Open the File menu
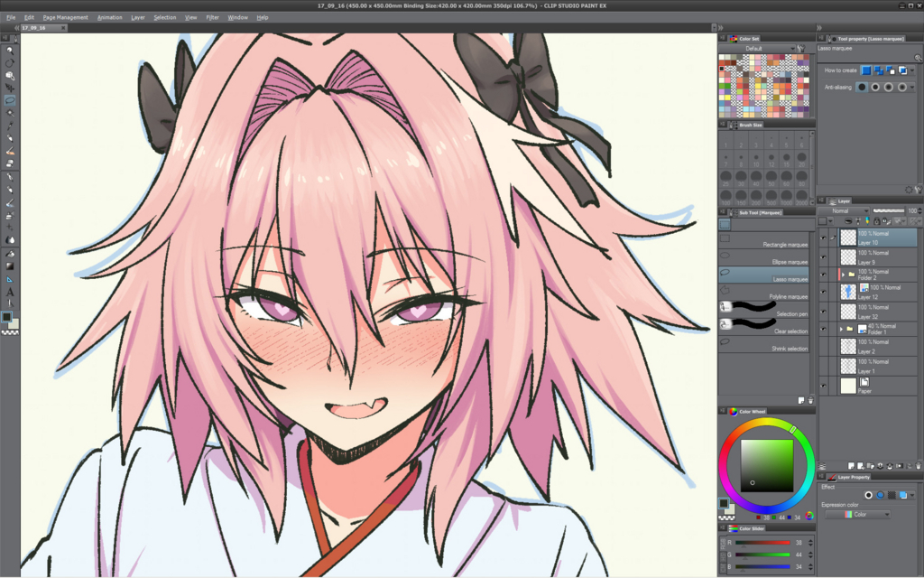This screenshot has height=578, width=924. point(11,17)
